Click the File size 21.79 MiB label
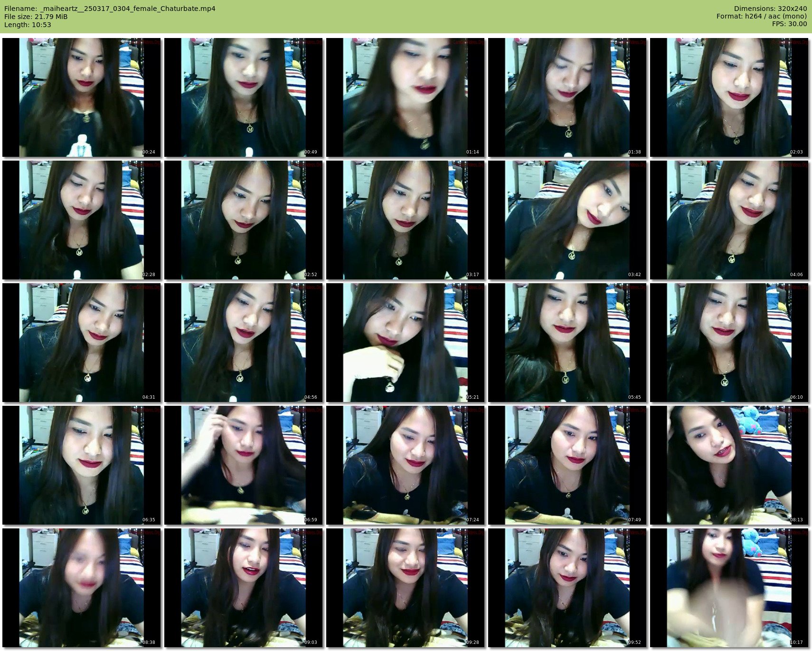 pyautogui.click(x=36, y=17)
